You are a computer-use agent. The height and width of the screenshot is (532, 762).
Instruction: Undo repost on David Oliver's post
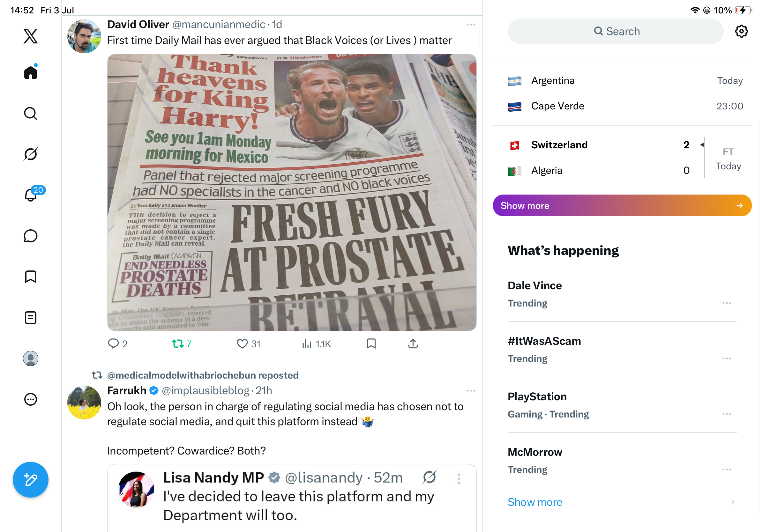pos(182,344)
